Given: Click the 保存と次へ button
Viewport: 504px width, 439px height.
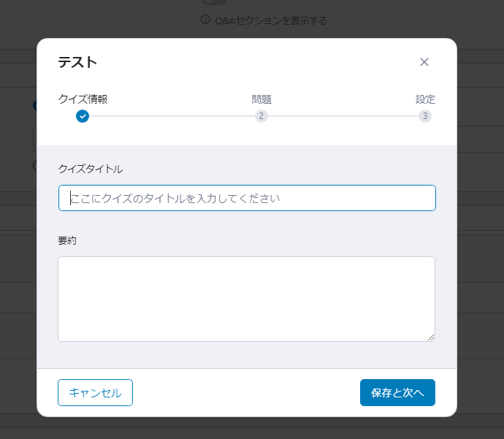Looking at the screenshot, I should tap(397, 392).
